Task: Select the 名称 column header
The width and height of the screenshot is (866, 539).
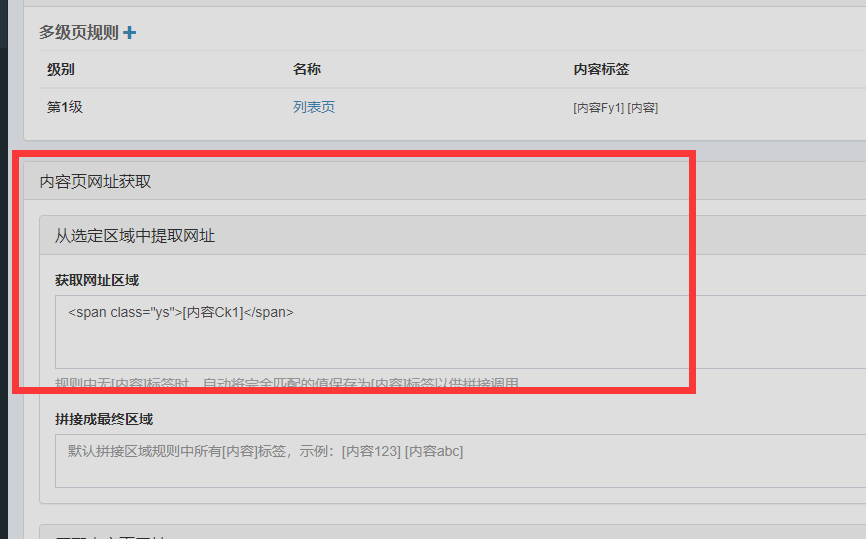Action: pos(307,69)
